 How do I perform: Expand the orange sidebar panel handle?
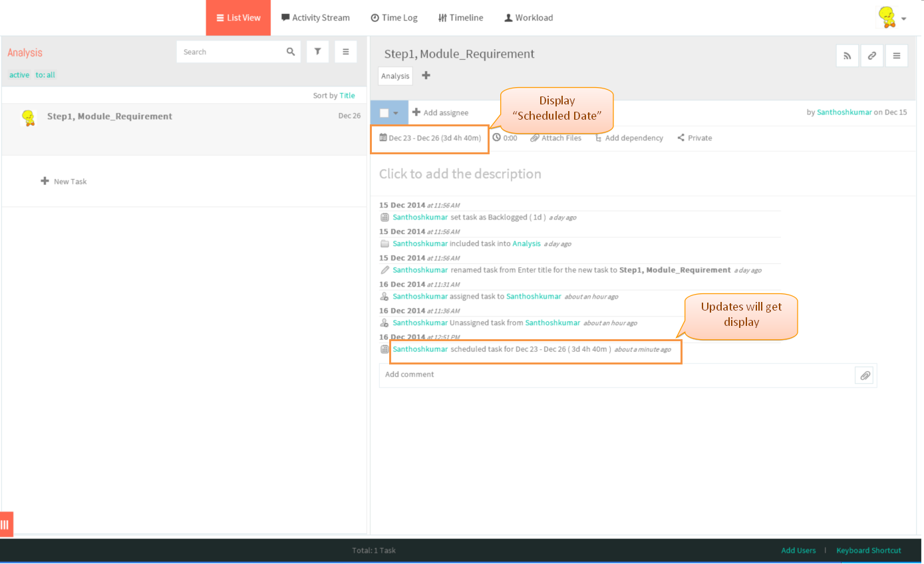coord(6,524)
